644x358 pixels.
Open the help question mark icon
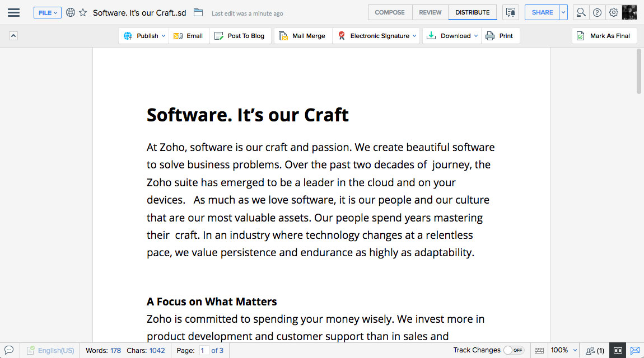(x=598, y=12)
